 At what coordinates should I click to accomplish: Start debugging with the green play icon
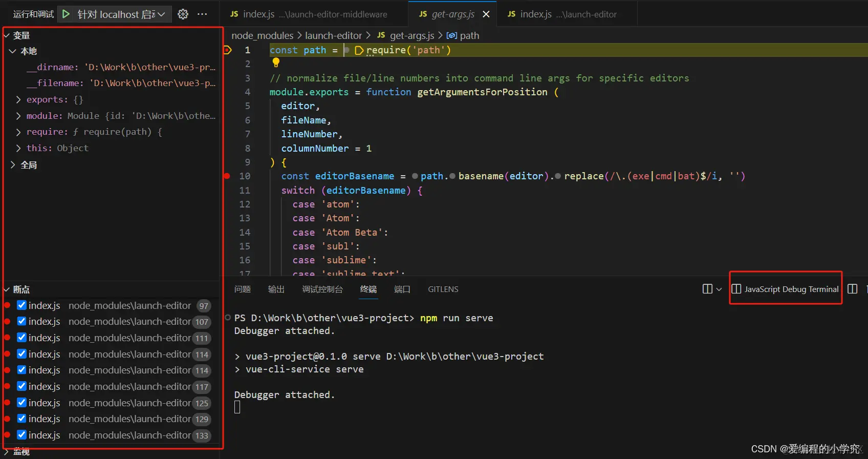coord(66,14)
